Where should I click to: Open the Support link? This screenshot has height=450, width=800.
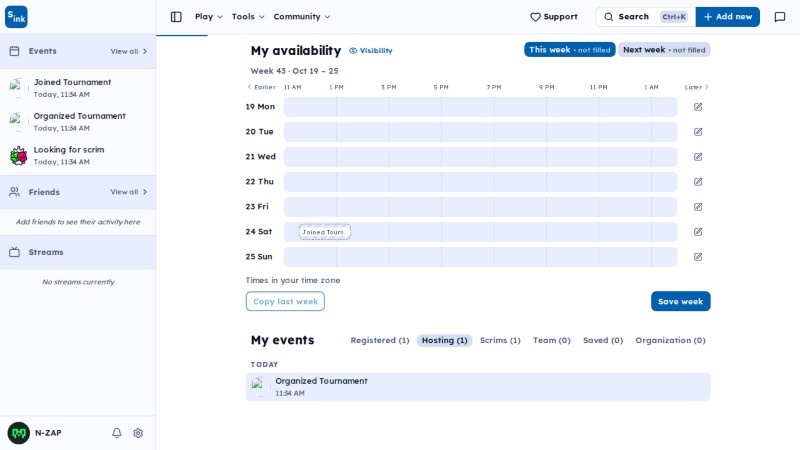point(554,17)
